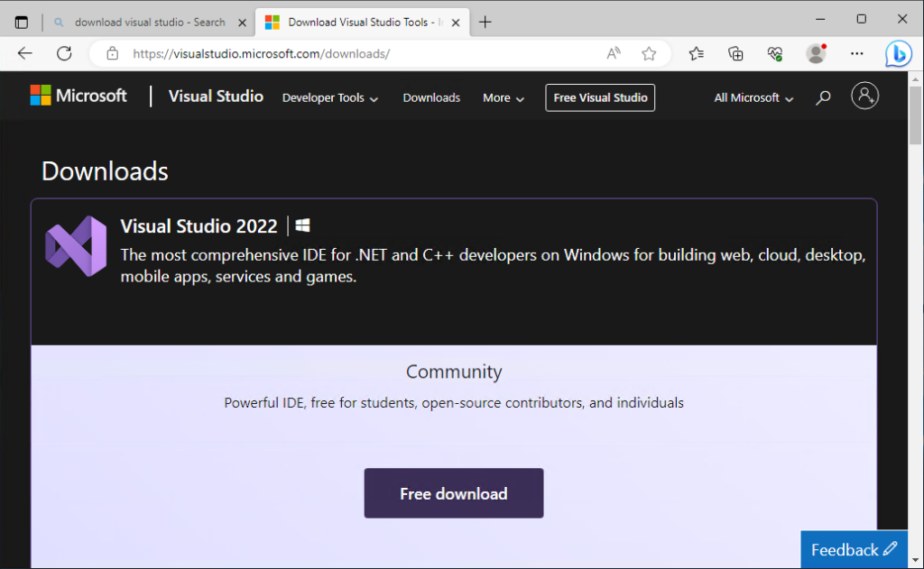Click the Windows logo beside Visual Studio 2022
The width and height of the screenshot is (924, 569).
[302, 225]
